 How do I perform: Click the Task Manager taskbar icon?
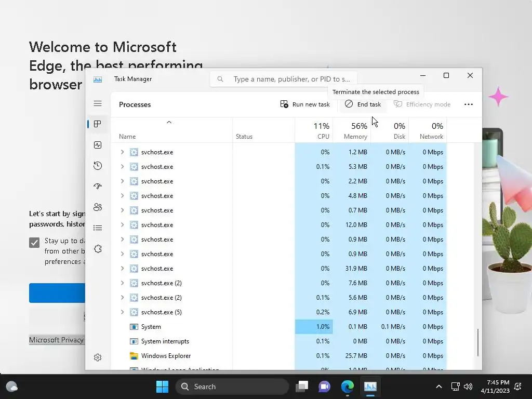[370, 387]
